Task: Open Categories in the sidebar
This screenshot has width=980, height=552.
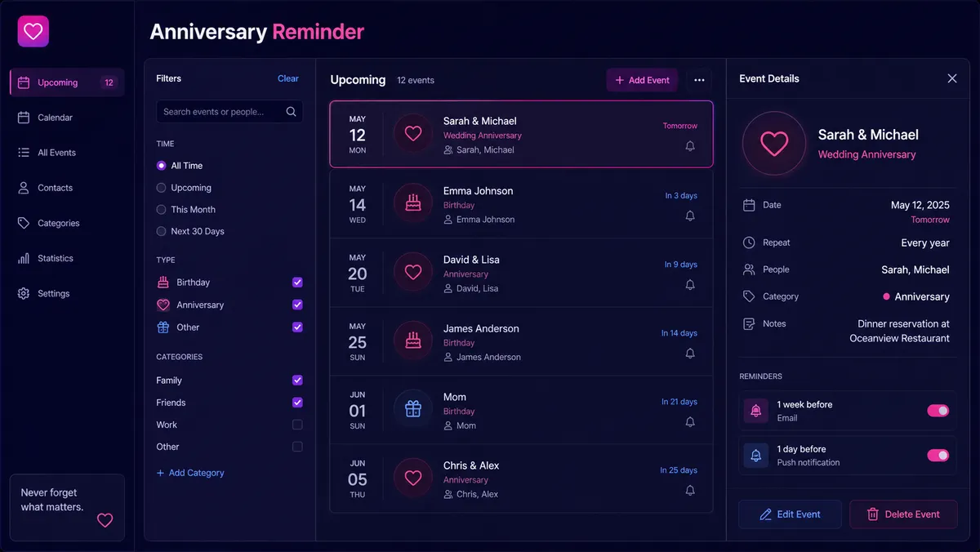Action: (x=67, y=223)
